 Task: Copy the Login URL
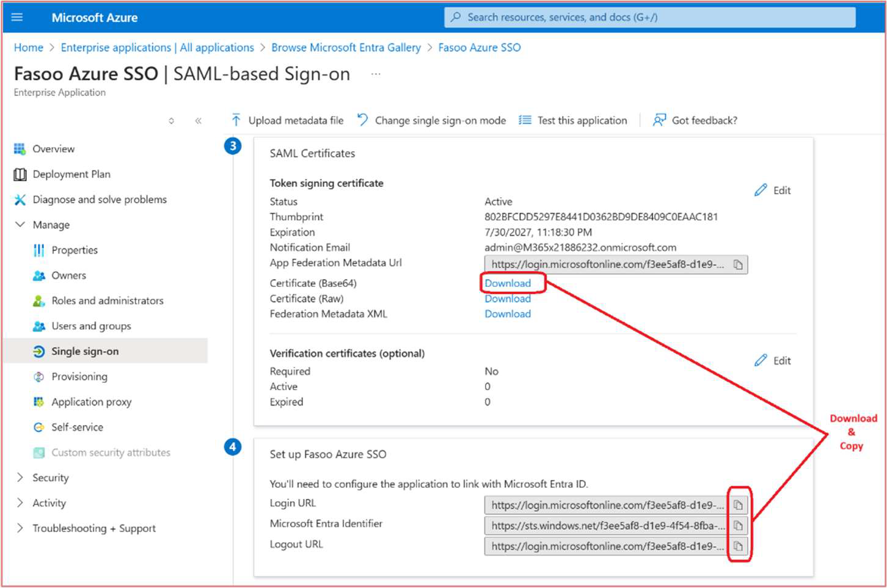pos(738,506)
